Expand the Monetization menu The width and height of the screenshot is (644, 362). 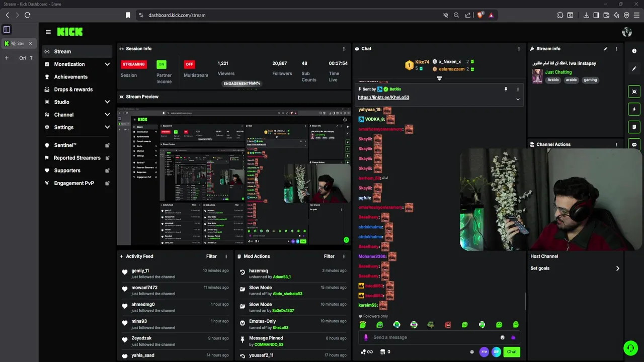pyautogui.click(x=107, y=64)
